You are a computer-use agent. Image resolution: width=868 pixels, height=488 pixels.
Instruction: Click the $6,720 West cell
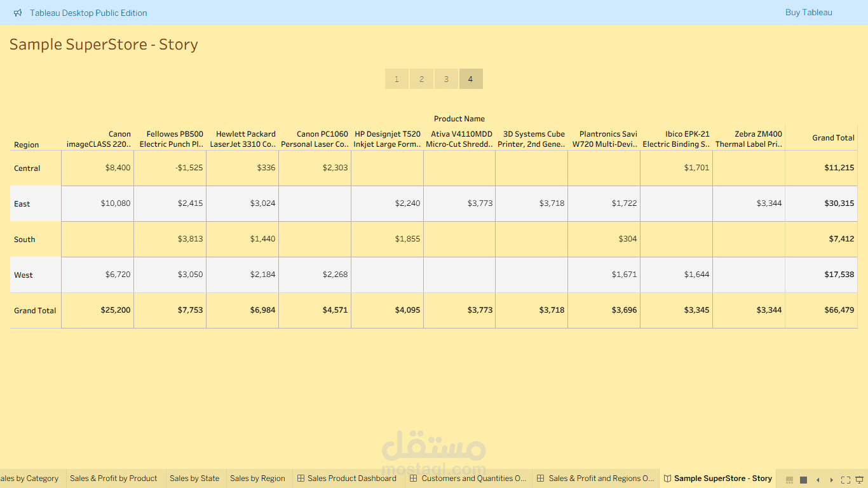(x=98, y=274)
